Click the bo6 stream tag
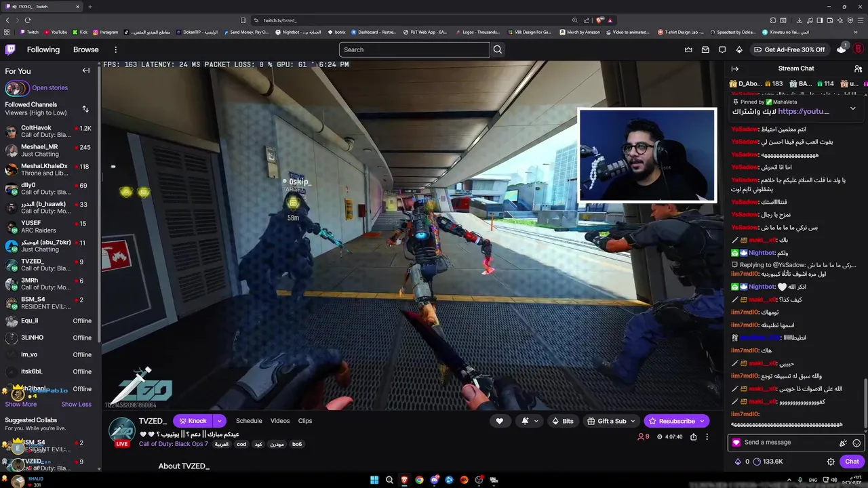 pos(297,445)
